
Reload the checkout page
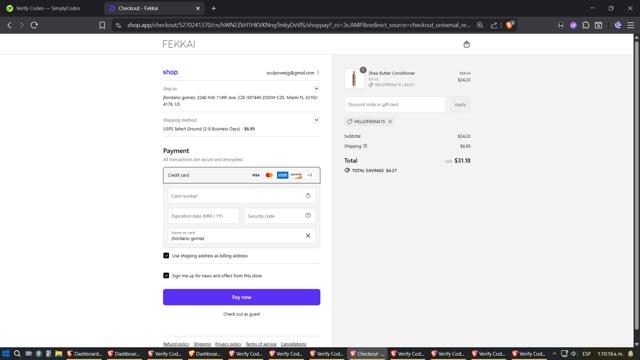[x=34, y=25]
